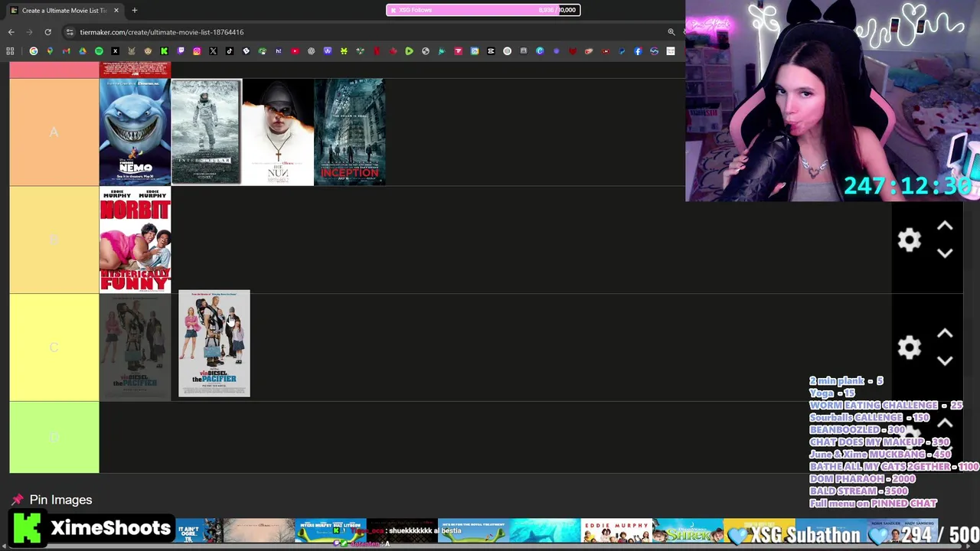Click the orange tier A label
This screenshot has height=551, width=980.
54,132
